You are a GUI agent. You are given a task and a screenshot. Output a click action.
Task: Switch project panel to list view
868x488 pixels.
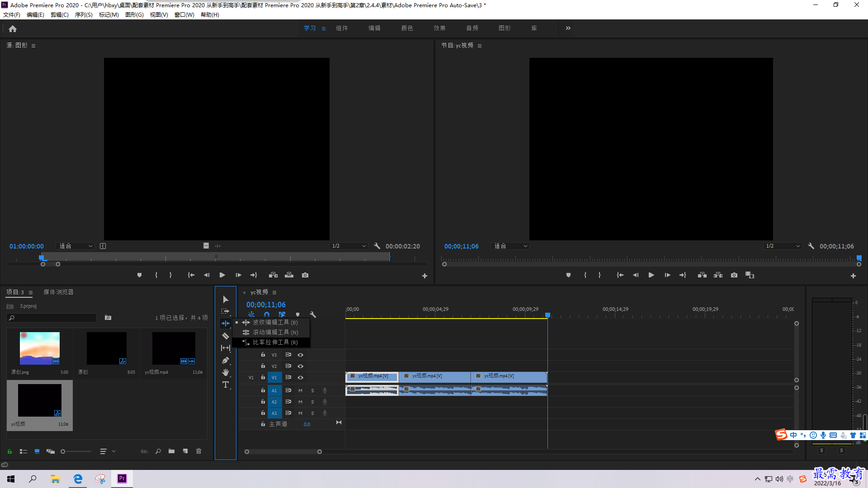[x=24, y=451]
